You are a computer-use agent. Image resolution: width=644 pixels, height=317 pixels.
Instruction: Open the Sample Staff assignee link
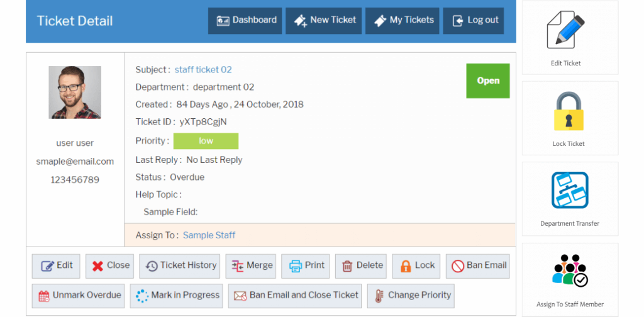pos(209,235)
